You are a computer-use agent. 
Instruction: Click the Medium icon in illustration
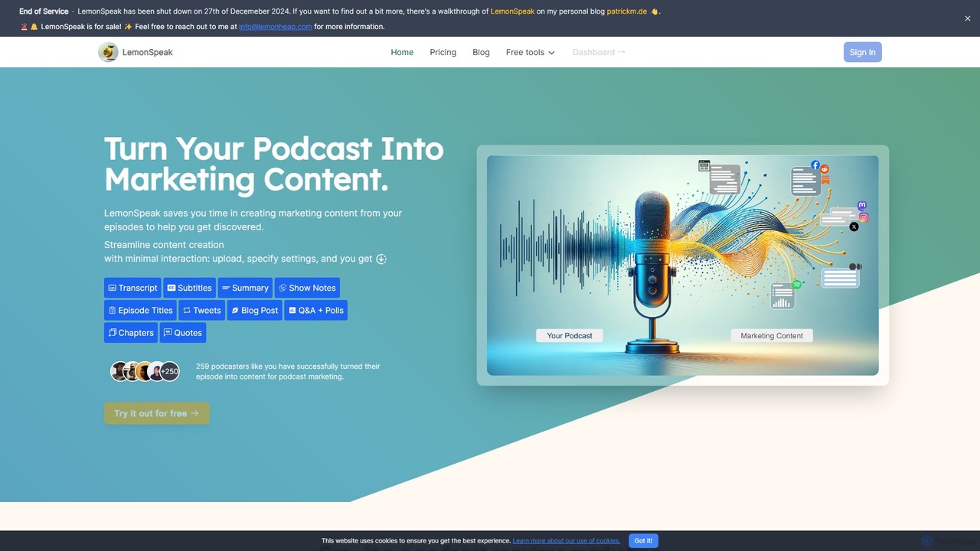pyautogui.click(x=855, y=266)
